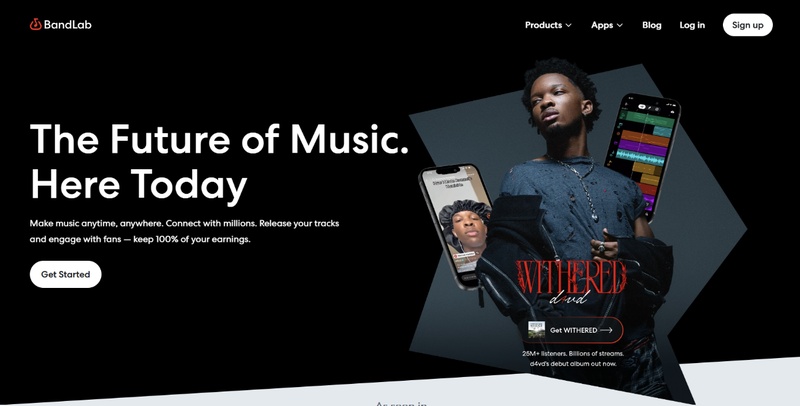Click the BandLab wordmark text
Image resolution: width=800 pixels, height=406 pixels.
click(x=67, y=24)
